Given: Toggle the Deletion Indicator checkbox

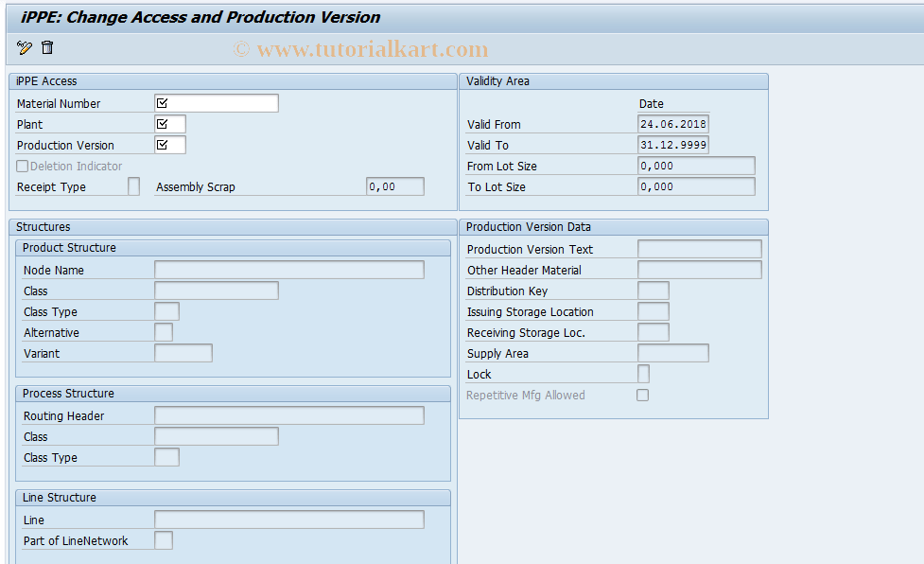Looking at the screenshot, I should click(22, 166).
